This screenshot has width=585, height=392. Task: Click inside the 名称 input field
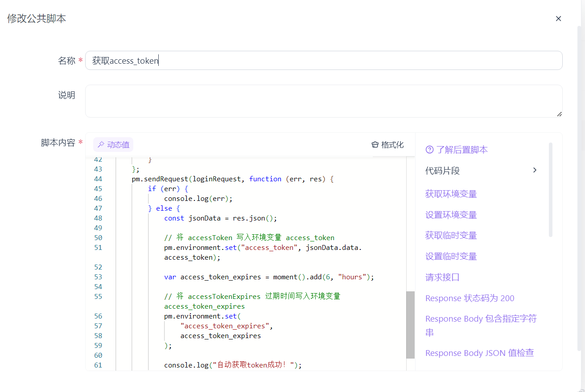pos(268,60)
